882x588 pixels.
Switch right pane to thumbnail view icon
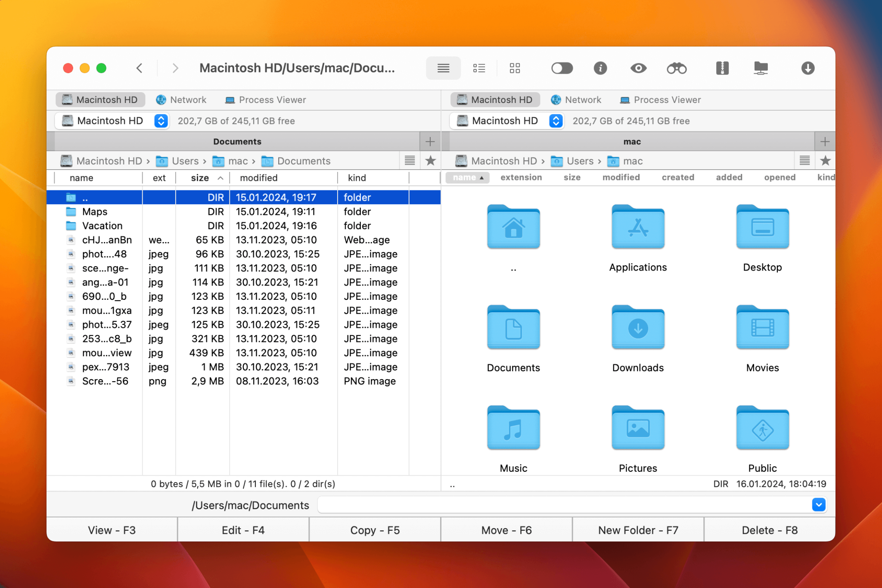(x=515, y=68)
